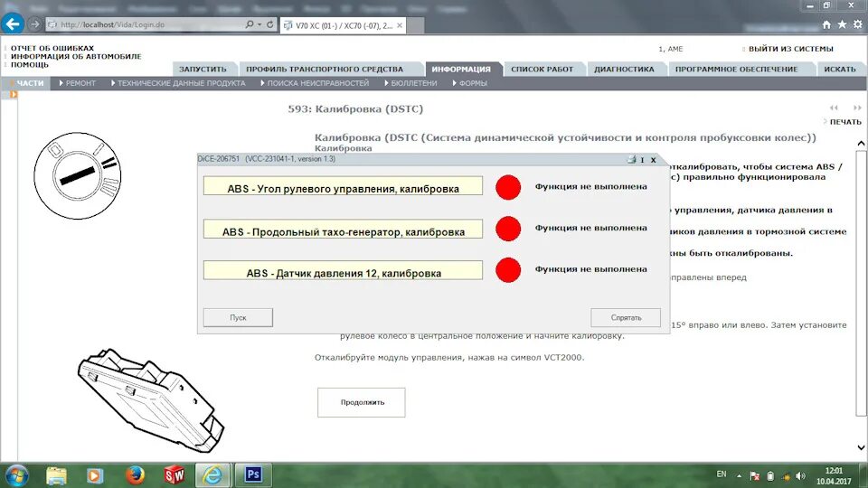Open Windows Start button
The height and width of the screenshot is (488, 868).
click(16, 475)
